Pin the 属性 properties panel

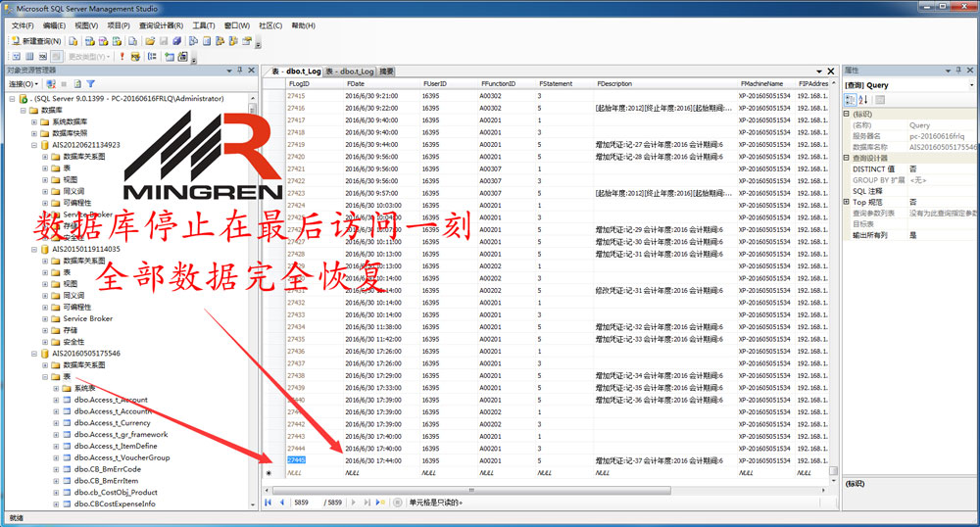point(960,71)
